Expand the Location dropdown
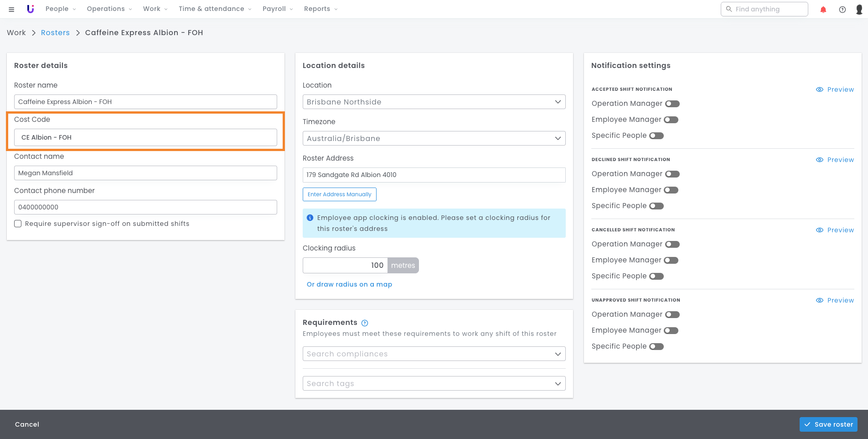Screen dimensions: 868x439 click(434, 102)
